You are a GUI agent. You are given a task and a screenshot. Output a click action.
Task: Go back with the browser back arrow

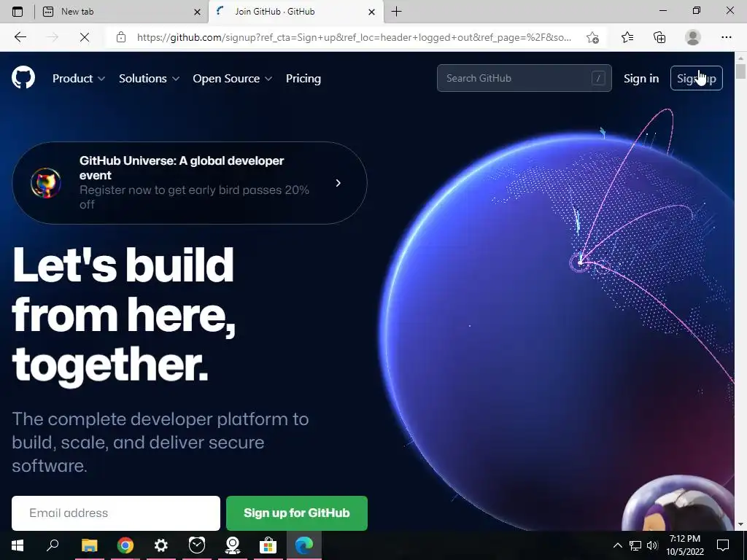click(x=20, y=37)
